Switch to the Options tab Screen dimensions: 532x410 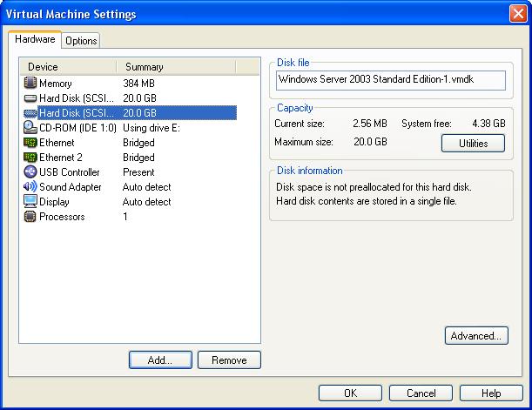coord(81,41)
